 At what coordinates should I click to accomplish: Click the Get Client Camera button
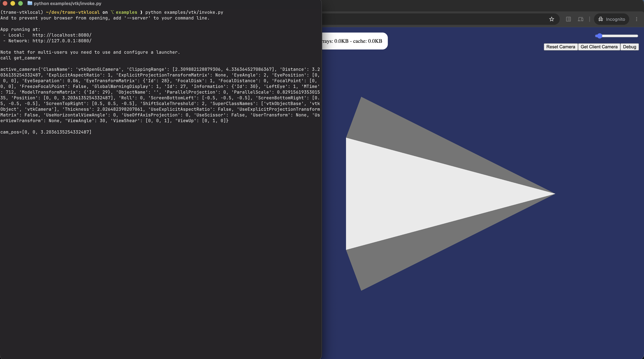599,47
